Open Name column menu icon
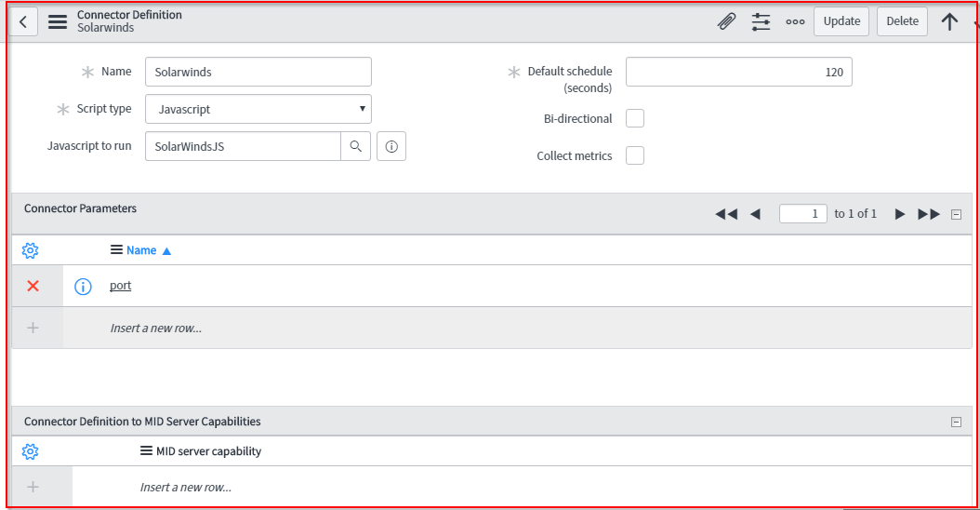This screenshot has width=980, height=510. coord(116,249)
